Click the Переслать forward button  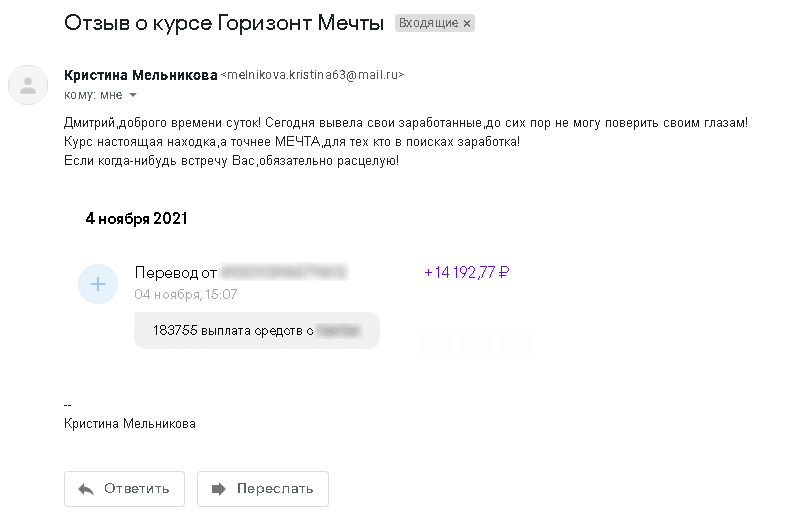click(263, 488)
